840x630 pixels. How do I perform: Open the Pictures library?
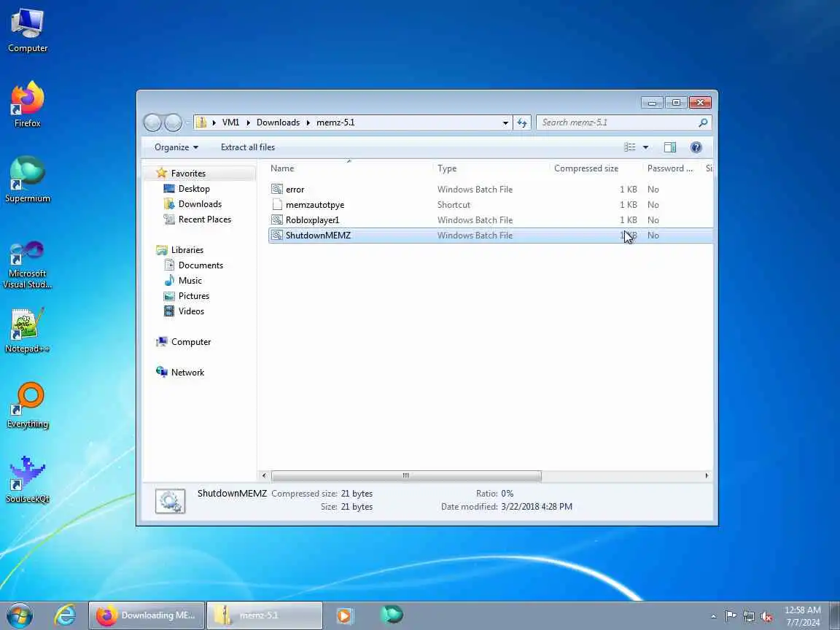(193, 296)
